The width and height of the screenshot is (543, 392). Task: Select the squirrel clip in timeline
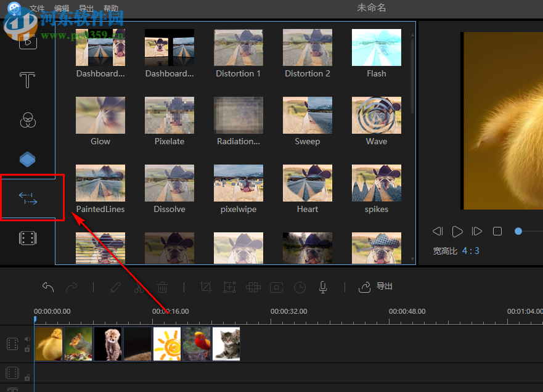pyautogui.click(x=78, y=344)
